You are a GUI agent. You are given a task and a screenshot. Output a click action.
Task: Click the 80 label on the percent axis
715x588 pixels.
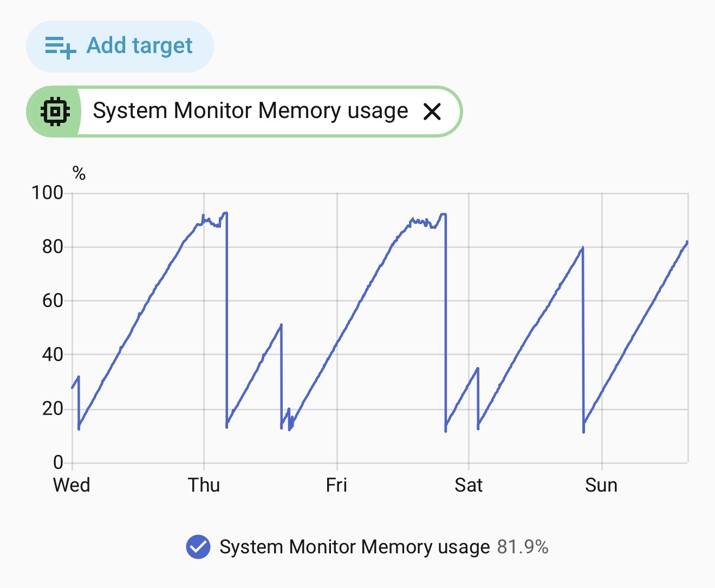(53, 247)
